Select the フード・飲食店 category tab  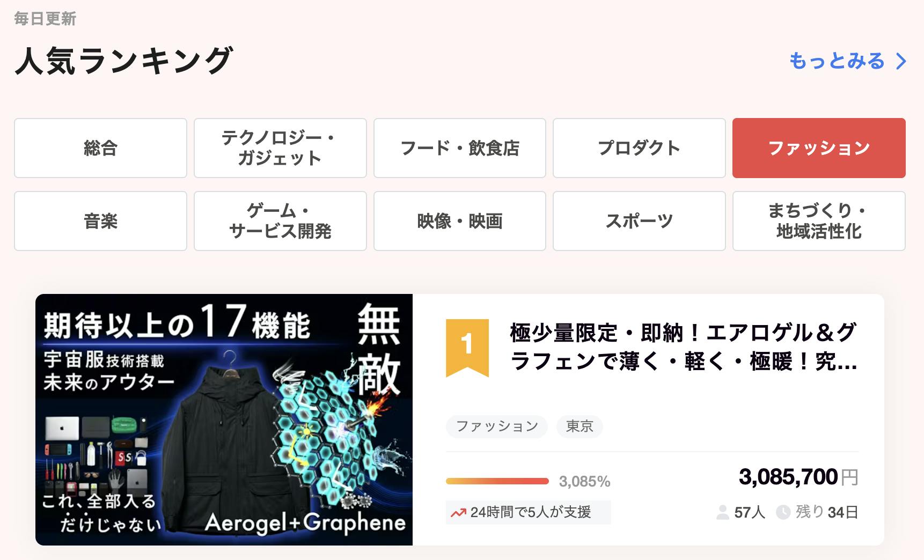point(460,148)
